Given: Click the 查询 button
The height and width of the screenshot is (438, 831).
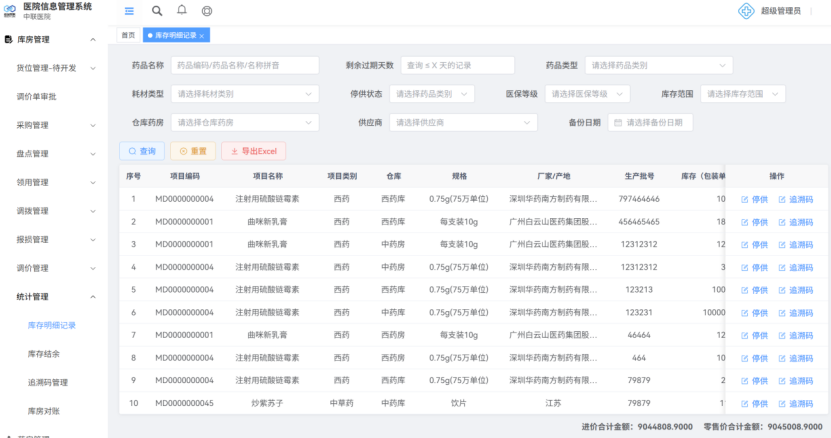Looking at the screenshot, I should click(x=142, y=151).
